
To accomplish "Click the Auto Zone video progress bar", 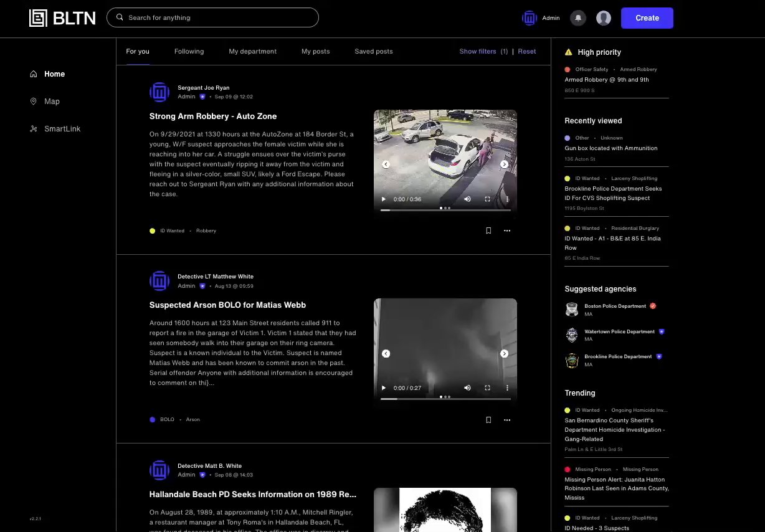I will (x=445, y=211).
